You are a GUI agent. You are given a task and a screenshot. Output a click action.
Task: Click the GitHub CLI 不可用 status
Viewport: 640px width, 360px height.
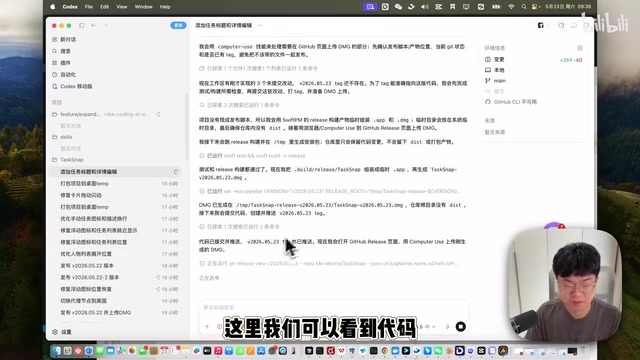click(x=511, y=102)
